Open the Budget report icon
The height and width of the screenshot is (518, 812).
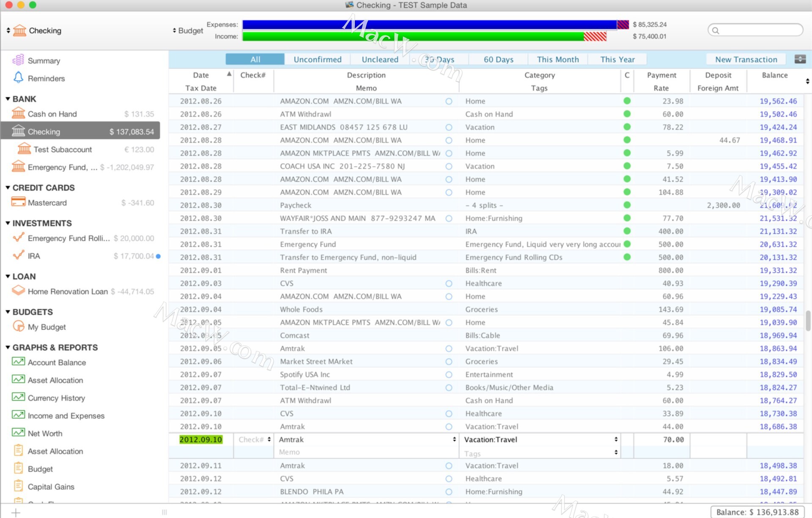click(x=18, y=468)
